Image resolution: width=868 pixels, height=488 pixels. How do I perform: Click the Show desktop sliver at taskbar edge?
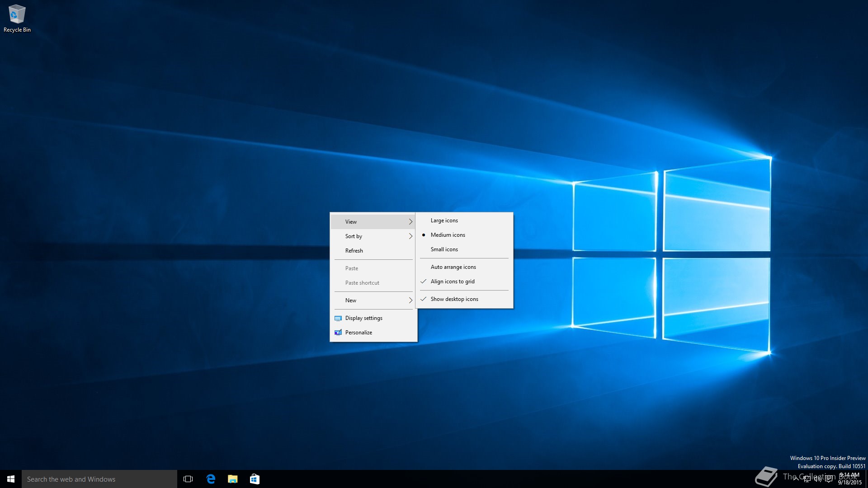click(867, 479)
